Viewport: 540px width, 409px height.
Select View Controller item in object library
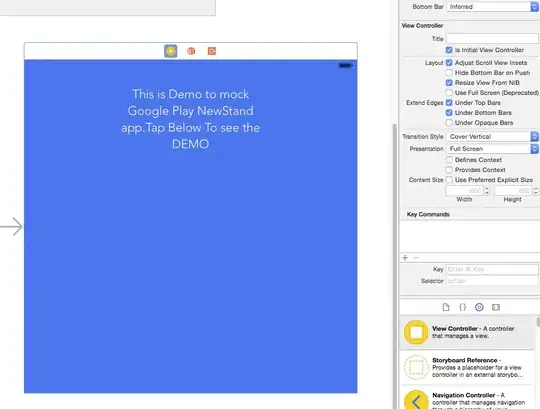coord(468,332)
